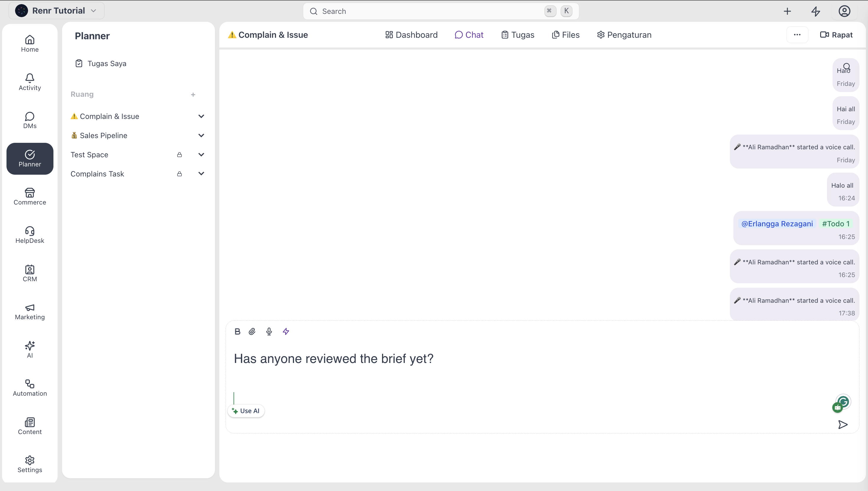Open the Automation module

30,388
